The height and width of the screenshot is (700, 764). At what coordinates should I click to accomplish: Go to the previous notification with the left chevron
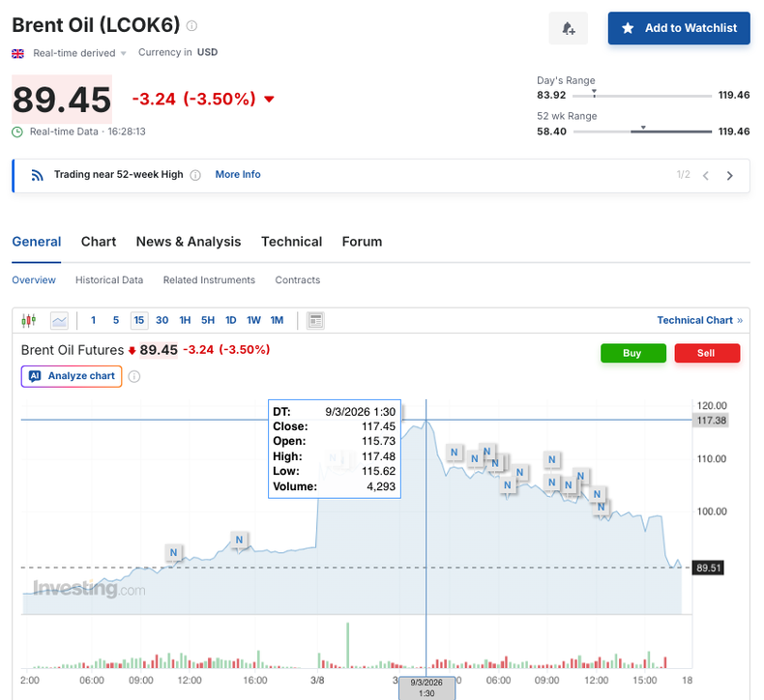click(x=706, y=176)
